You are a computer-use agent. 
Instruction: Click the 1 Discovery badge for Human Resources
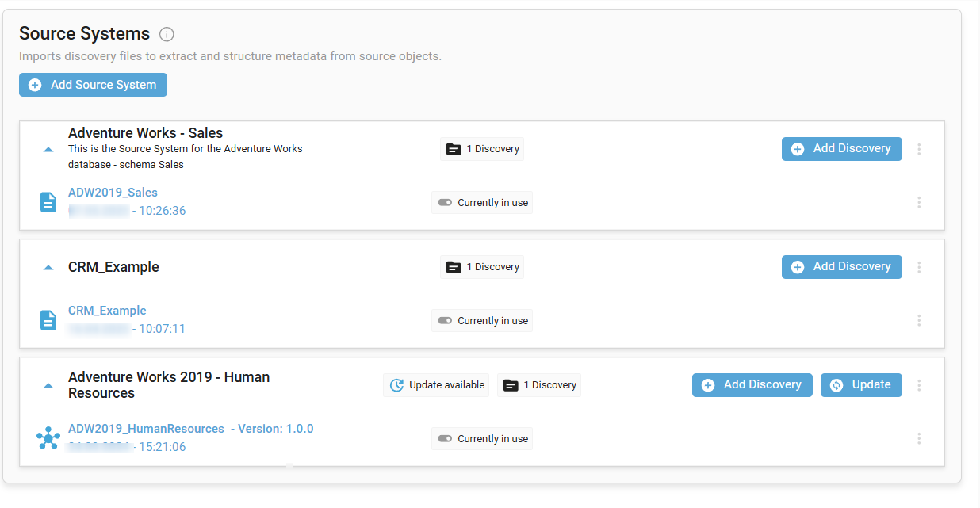[539, 385]
